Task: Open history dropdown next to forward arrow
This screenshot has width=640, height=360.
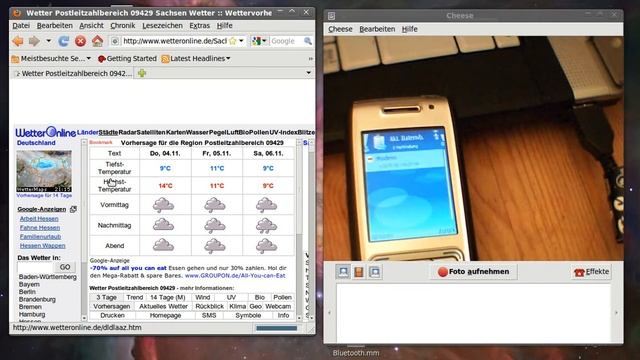Action: (49, 41)
